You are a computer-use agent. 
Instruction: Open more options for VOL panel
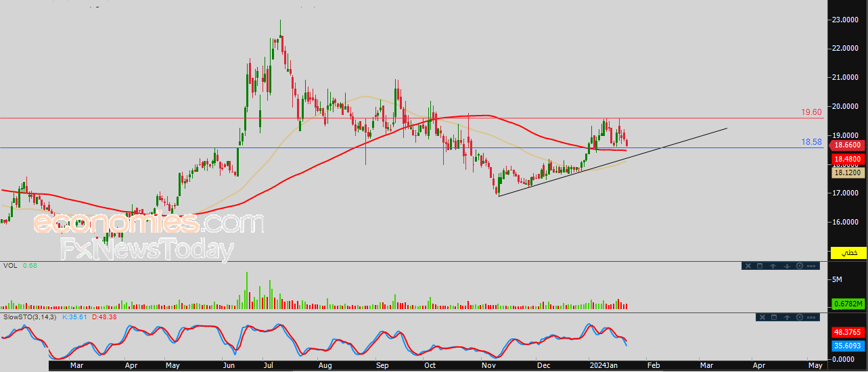(811, 266)
